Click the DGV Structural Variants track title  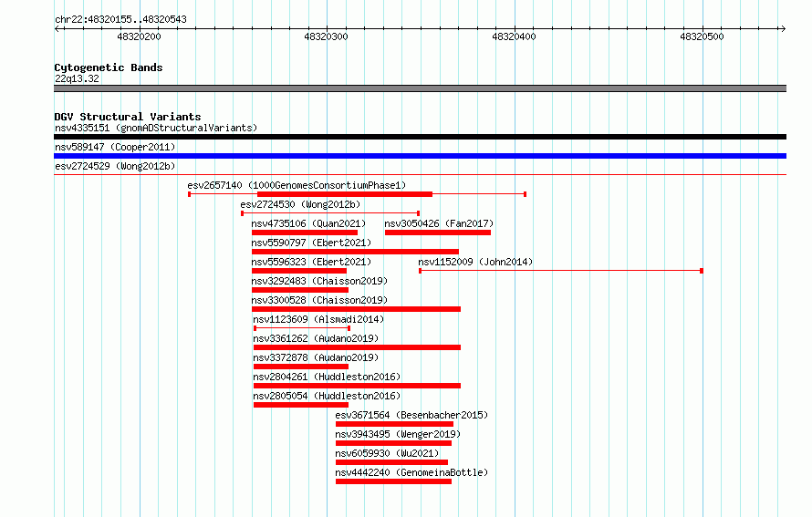(x=128, y=117)
